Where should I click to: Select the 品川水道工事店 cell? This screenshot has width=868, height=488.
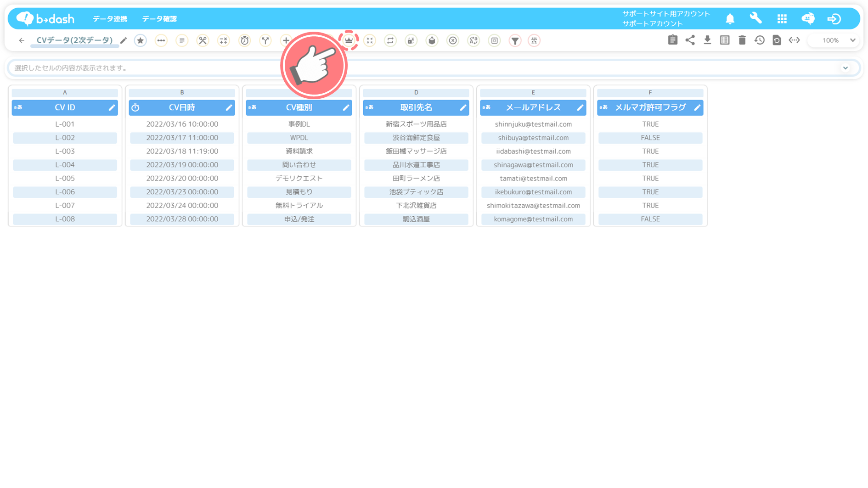coord(416,165)
